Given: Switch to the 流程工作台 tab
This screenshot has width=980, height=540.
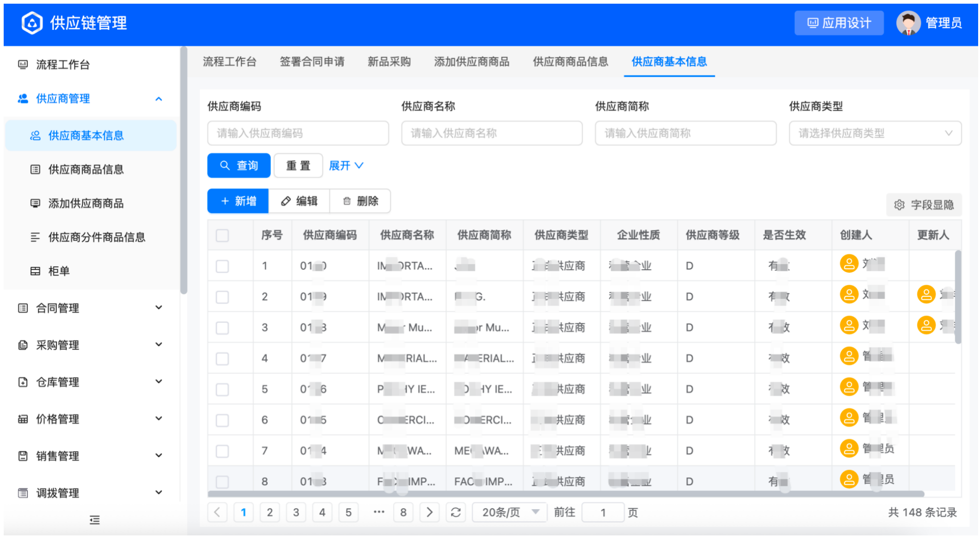Looking at the screenshot, I should [230, 62].
